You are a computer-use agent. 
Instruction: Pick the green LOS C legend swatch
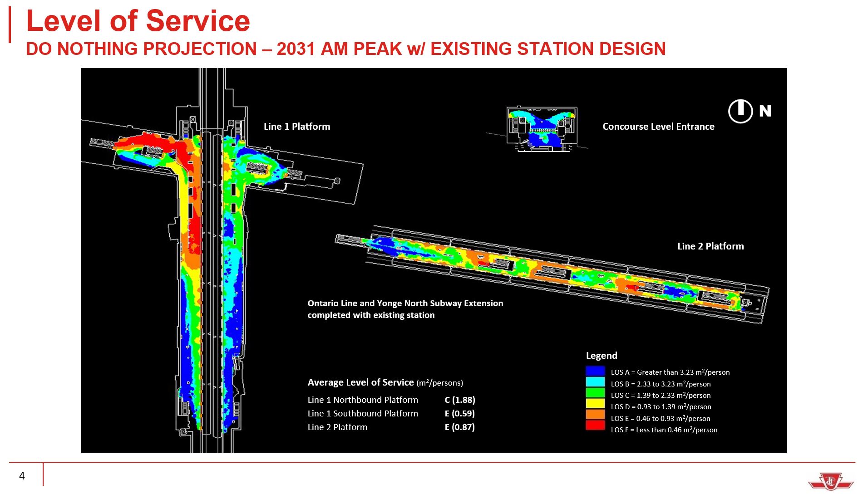click(x=595, y=394)
